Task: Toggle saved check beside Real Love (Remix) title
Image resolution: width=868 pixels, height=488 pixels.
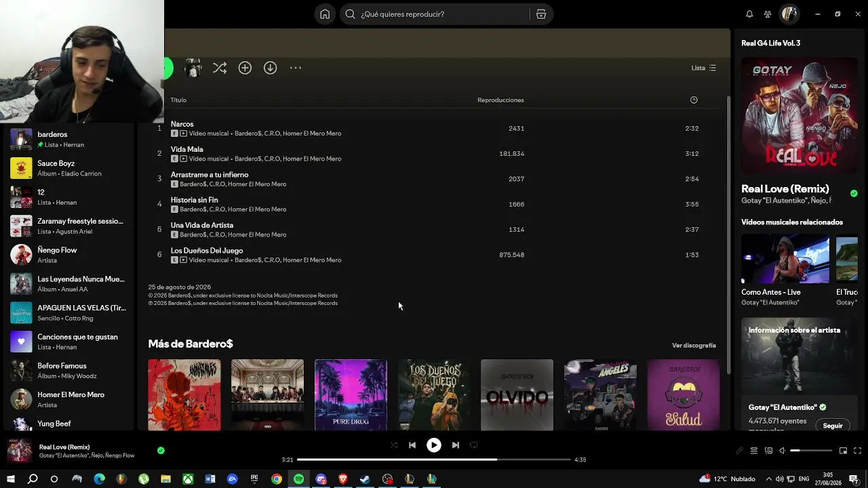Action: tap(854, 193)
